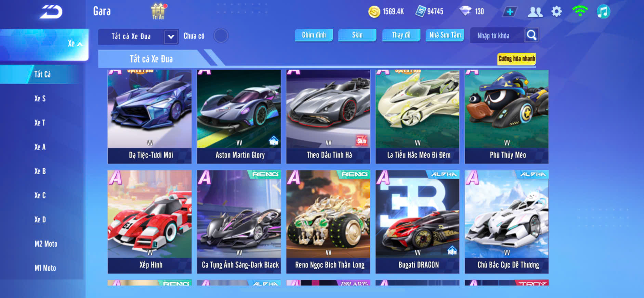
Task: Tap the back logo icon at top left
Action: click(51, 12)
